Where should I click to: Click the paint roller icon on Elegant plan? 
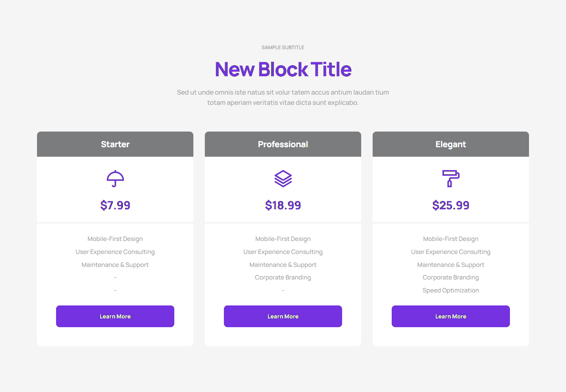(x=450, y=178)
